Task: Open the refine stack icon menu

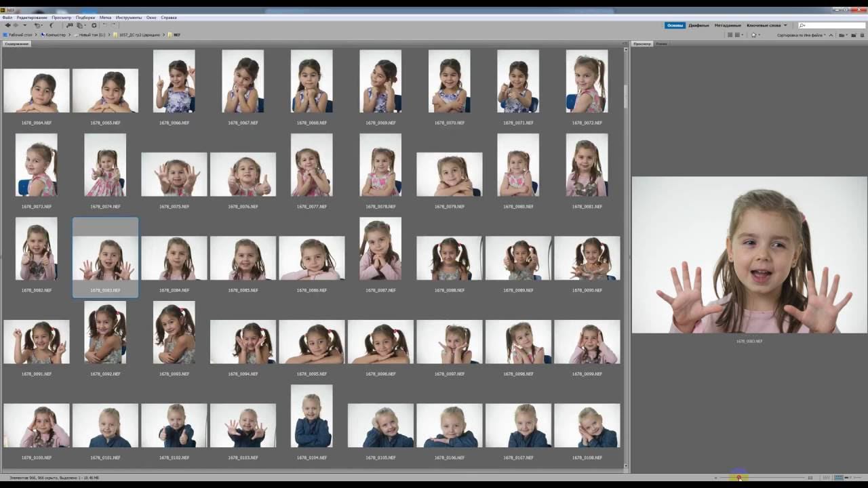Action: [81, 25]
